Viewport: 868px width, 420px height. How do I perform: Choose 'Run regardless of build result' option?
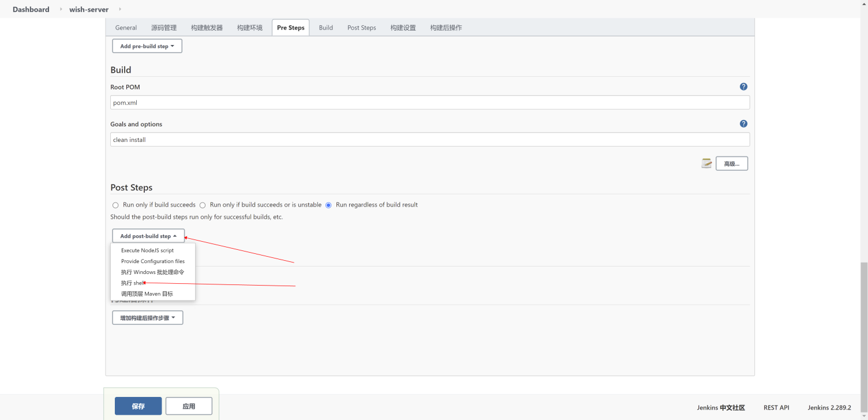point(328,205)
